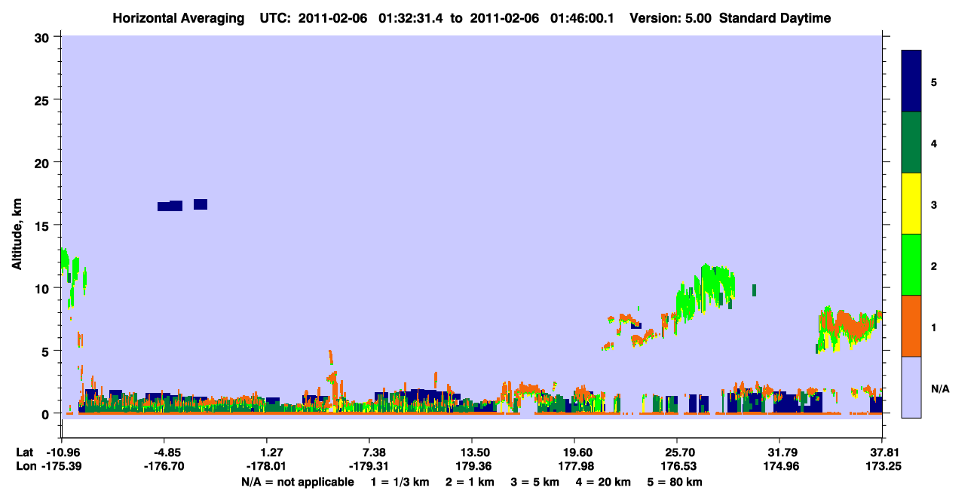Click the dark green color bar segment labeled 4
The image size is (980, 503).
coord(911,143)
